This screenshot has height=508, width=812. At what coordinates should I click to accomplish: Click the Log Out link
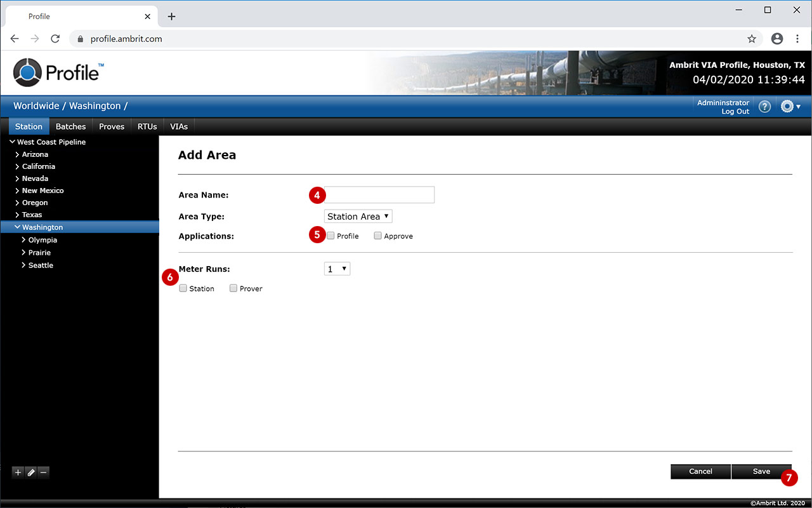(x=735, y=112)
